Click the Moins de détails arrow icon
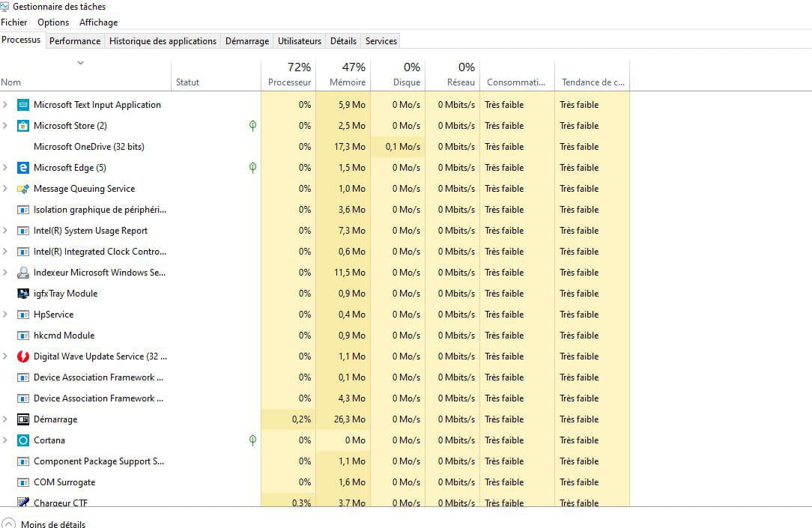The width and height of the screenshot is (812, 528). (x=8, y=523)
